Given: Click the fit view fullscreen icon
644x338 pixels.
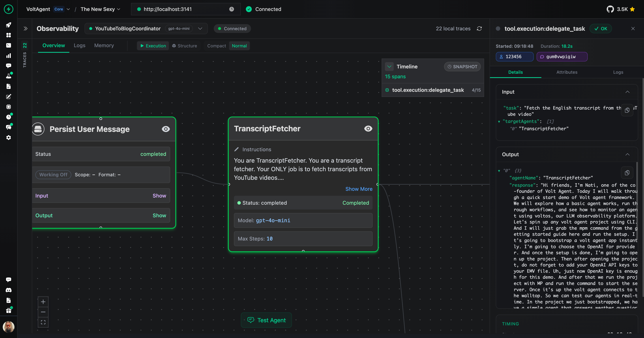Looking at the screenshot, I should coord(43,322).
